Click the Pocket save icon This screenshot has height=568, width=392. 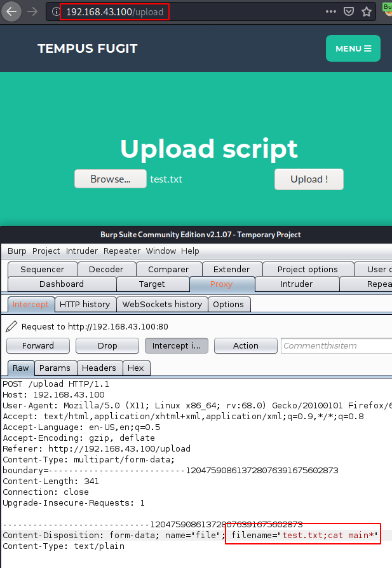pyautogui.click(x=349, y=11)
